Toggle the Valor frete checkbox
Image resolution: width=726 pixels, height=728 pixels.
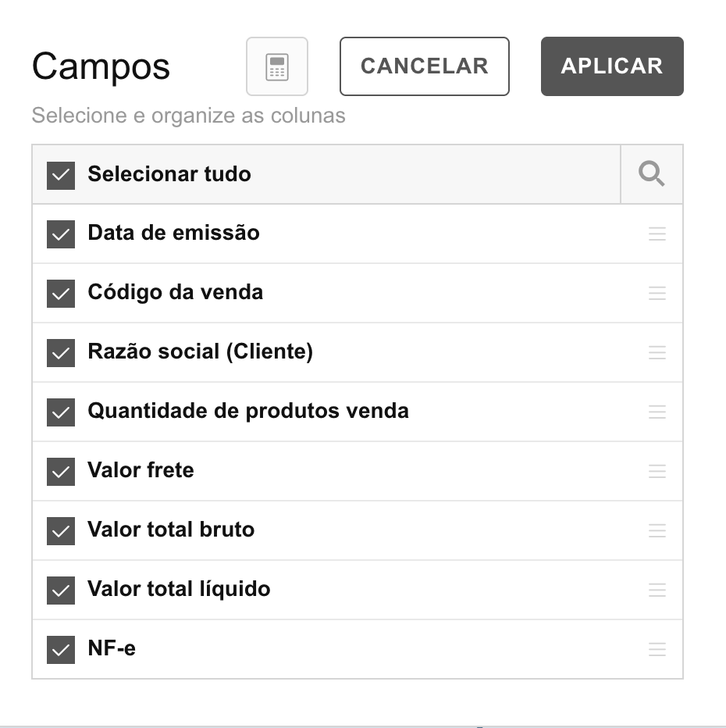[x=61, y=472]
